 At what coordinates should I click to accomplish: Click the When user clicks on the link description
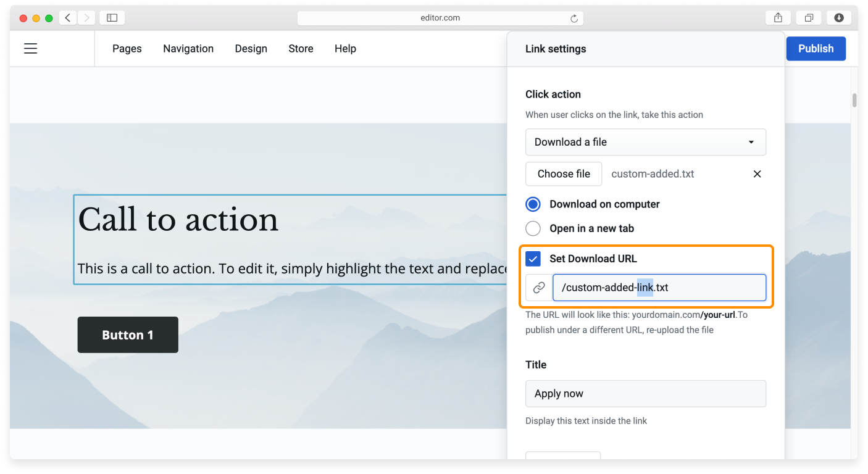614,115
